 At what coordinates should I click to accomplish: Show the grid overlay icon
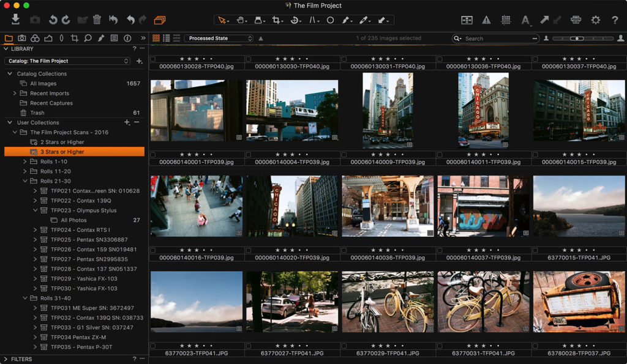[506, 20]
